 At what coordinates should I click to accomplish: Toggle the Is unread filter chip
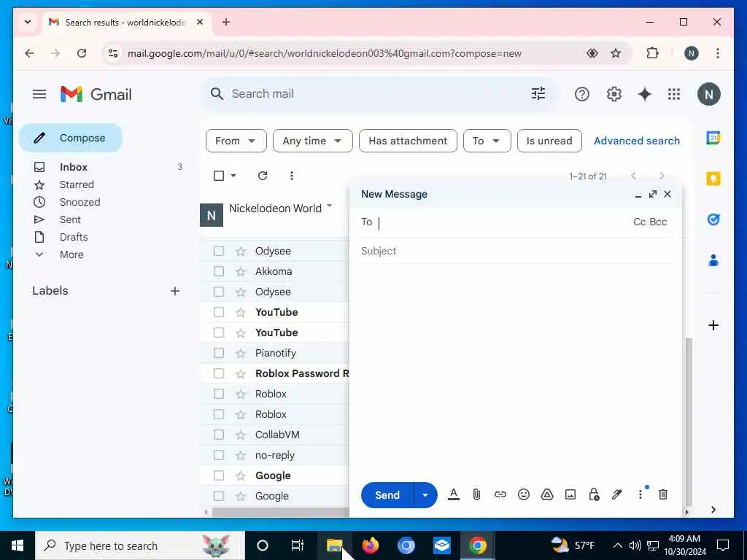[549, 141]
